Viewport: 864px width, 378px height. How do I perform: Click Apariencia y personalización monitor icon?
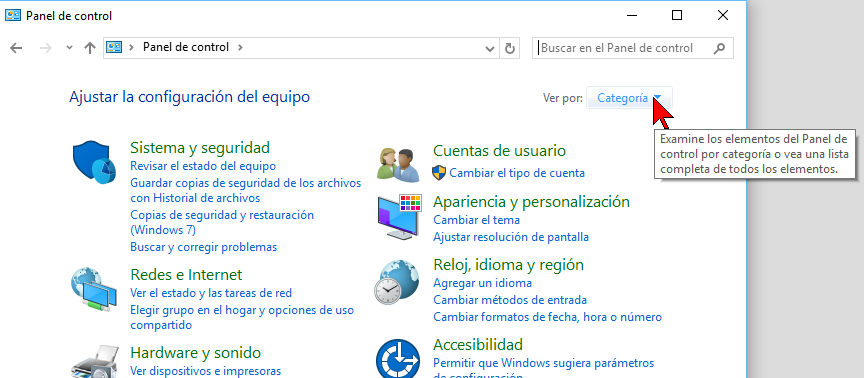[x=399, y=216]
